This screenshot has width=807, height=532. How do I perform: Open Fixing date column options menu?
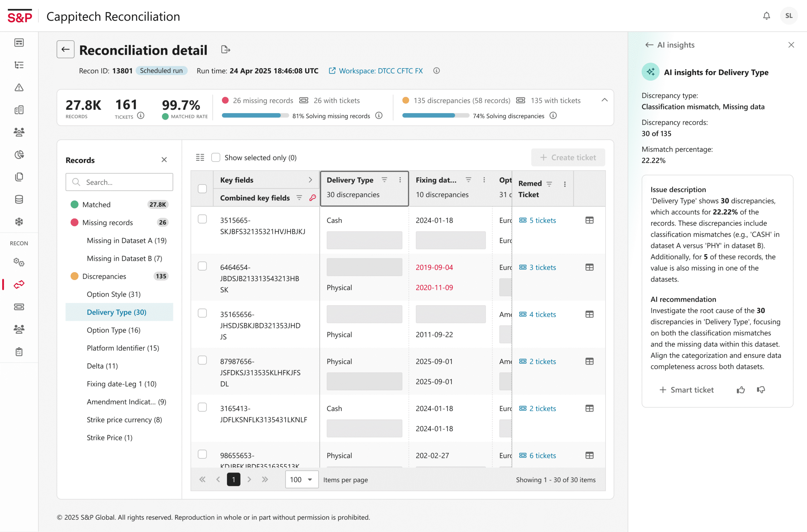pyautogui.click(x=484, y=180)
